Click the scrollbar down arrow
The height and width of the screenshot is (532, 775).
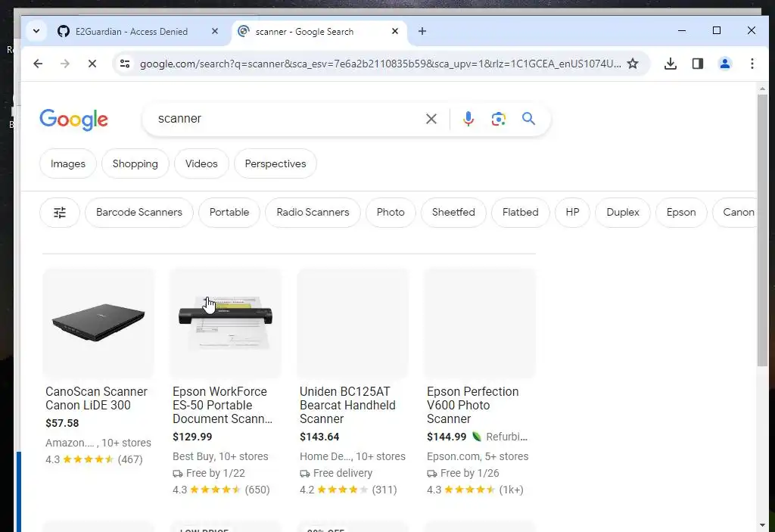762,525
